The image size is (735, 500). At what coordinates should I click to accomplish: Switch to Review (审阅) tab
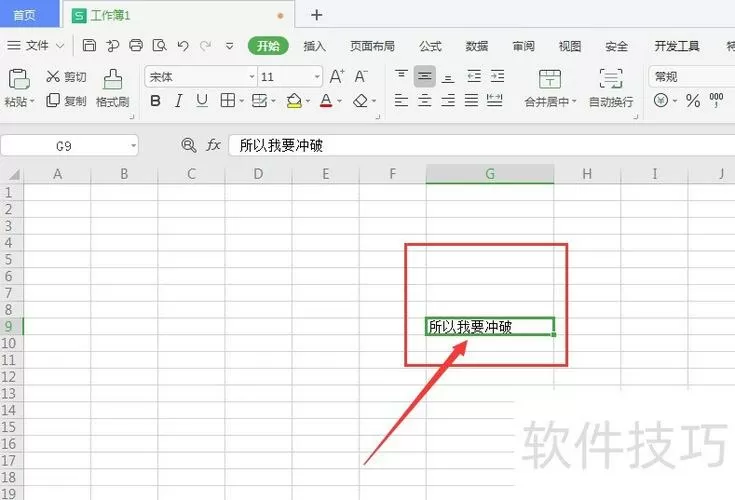523,46
